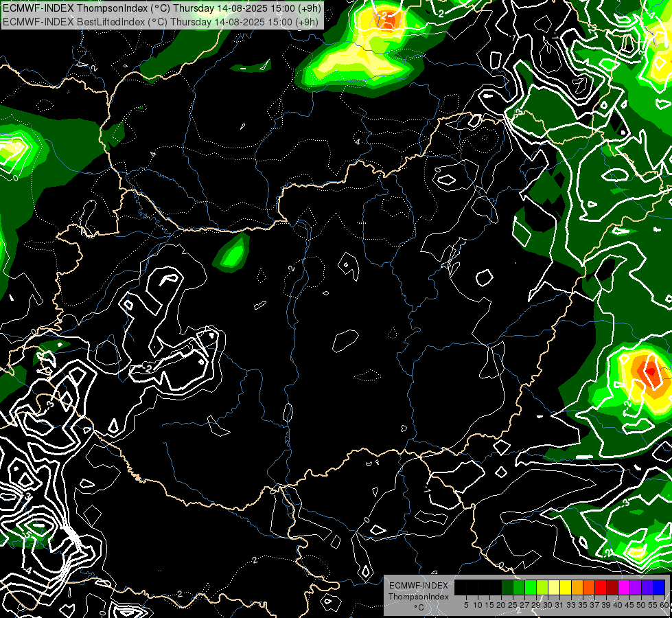Pick the pale yellow 30–31 legend swatch
This screenshot has width=672, height=618.
(554, 588)
